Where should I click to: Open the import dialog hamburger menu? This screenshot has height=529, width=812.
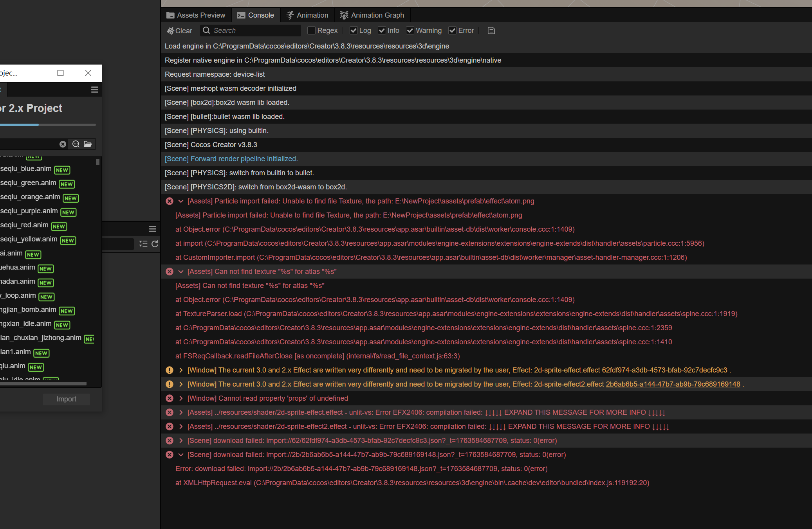(x=94, y=90)
